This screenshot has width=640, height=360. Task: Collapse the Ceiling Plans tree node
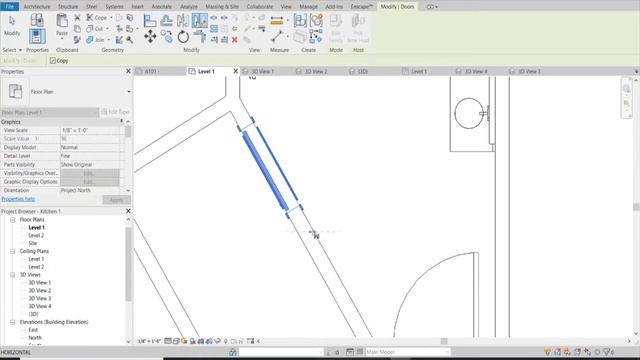[x=13, y=251]
